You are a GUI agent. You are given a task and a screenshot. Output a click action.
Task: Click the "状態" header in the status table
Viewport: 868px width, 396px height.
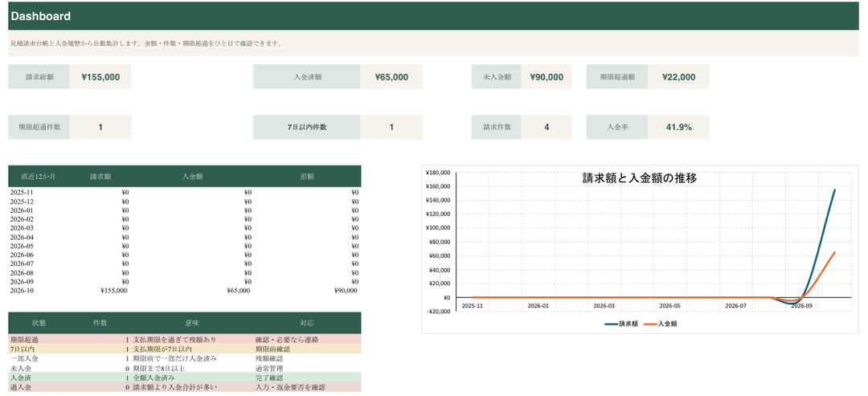click(x=39, y=323)
